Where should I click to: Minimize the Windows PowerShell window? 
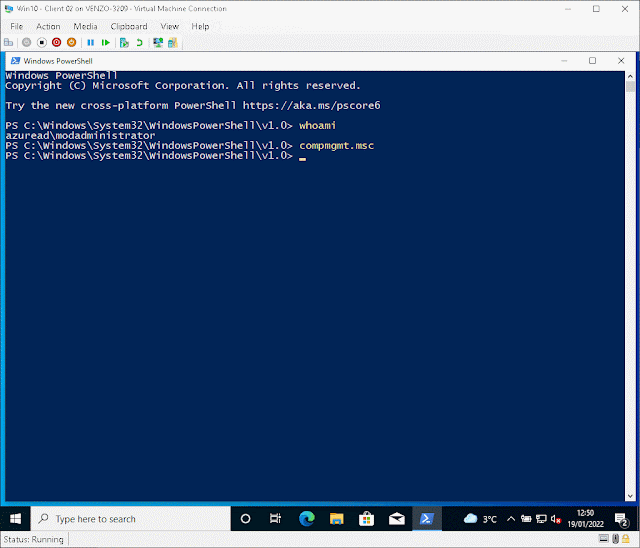click(x=564, y=61)
